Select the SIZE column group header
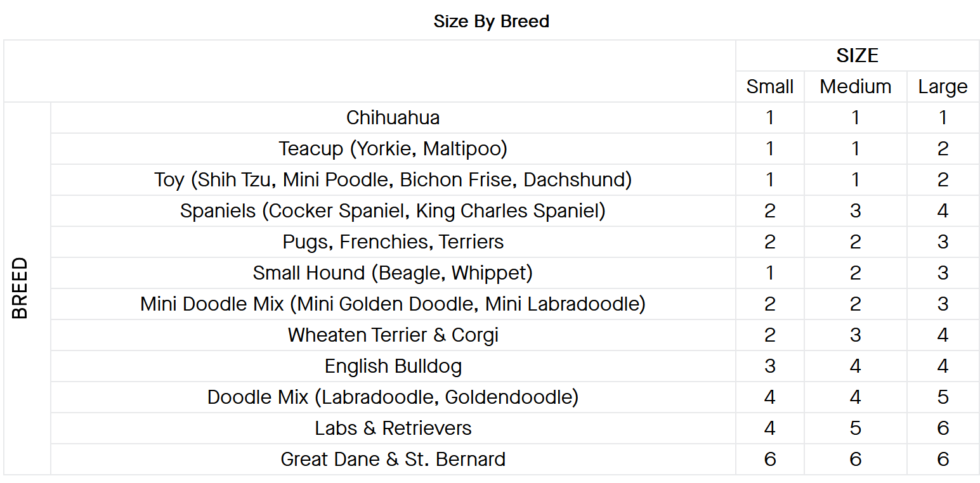 pos(857,56)
